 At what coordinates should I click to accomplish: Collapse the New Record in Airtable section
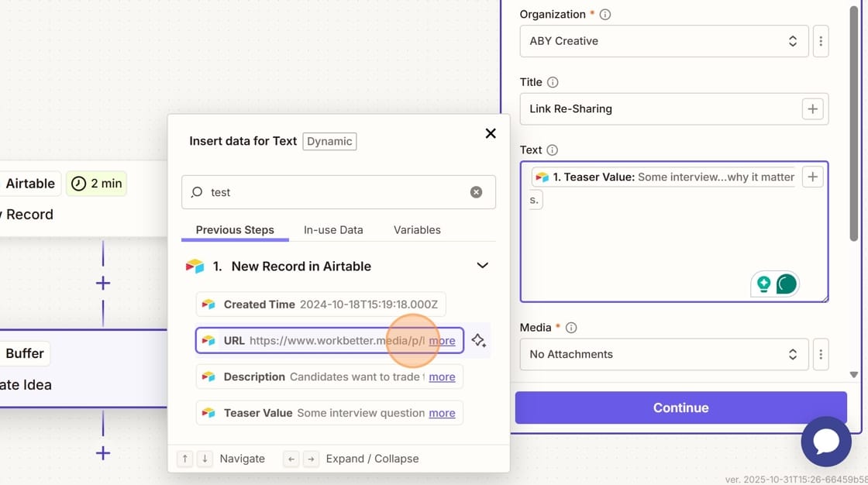[x=483, y=265]
